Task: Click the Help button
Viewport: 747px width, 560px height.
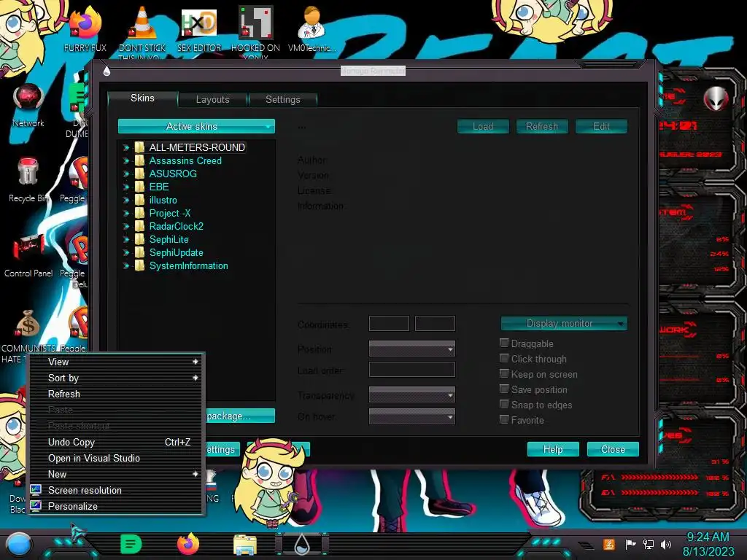Action: point(553,449)
